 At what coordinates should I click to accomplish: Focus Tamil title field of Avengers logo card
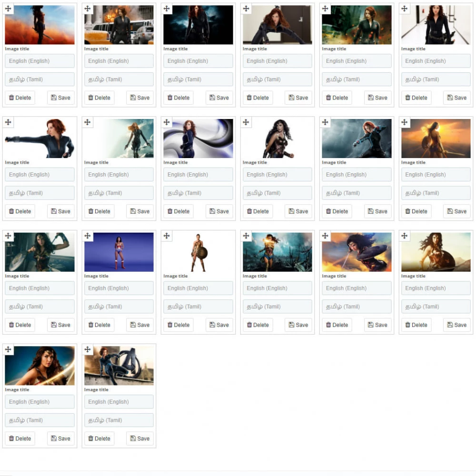coord(119,420)
